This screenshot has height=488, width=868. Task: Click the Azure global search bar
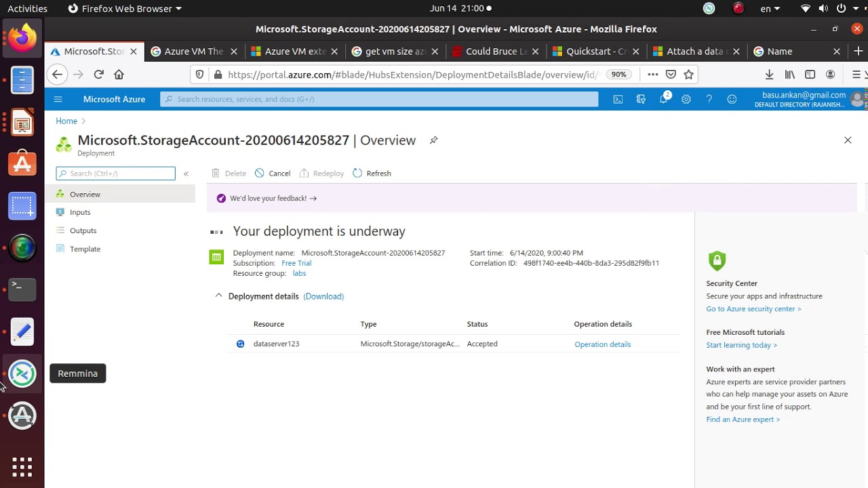pos(379,99)
